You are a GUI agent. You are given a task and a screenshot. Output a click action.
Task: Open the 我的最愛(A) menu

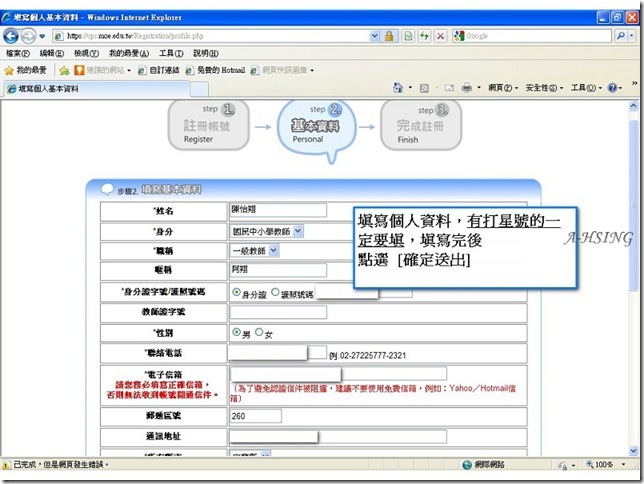point(129,53)
